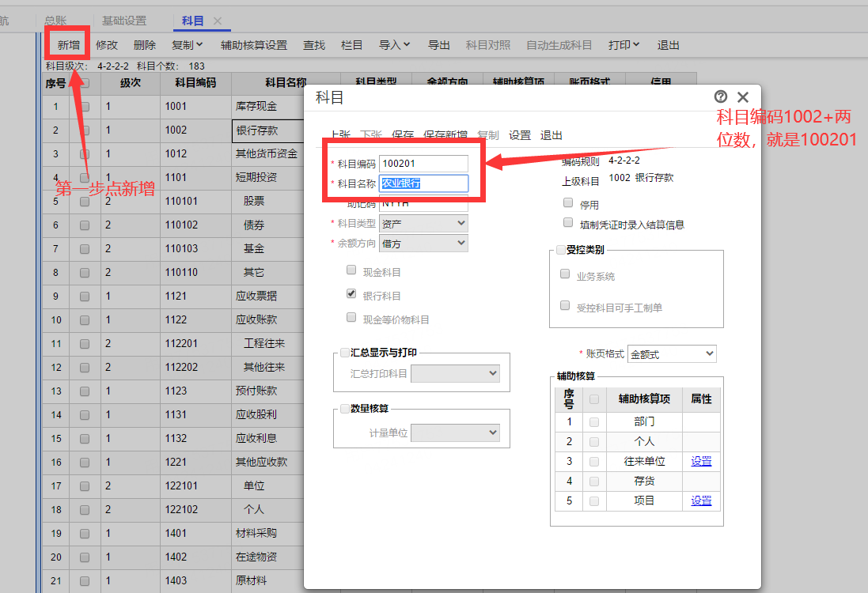Open the 打印 dropdown menu

[624, 45]
